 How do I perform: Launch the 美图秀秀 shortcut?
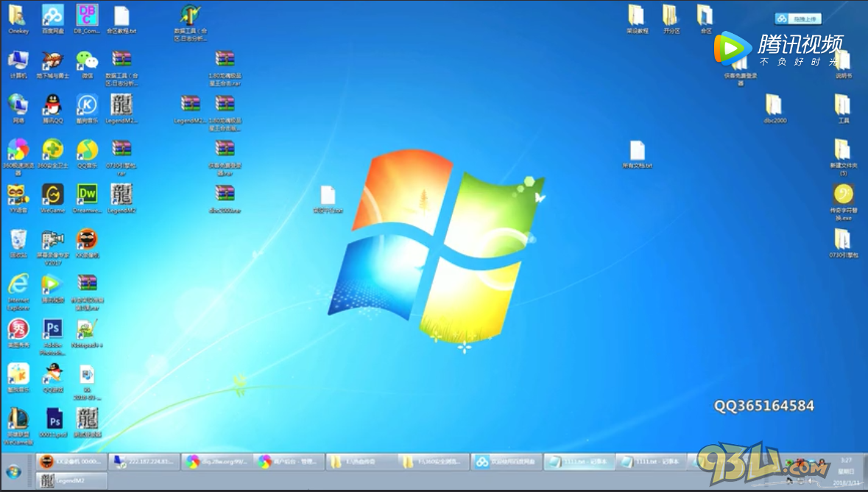click(18, 334)
